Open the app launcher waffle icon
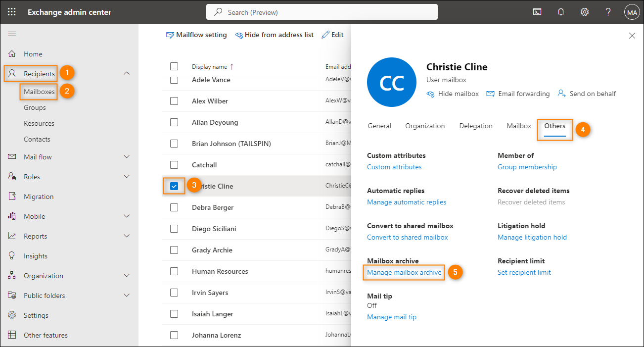Screen dimensions: 644x347 pos(12,12)
